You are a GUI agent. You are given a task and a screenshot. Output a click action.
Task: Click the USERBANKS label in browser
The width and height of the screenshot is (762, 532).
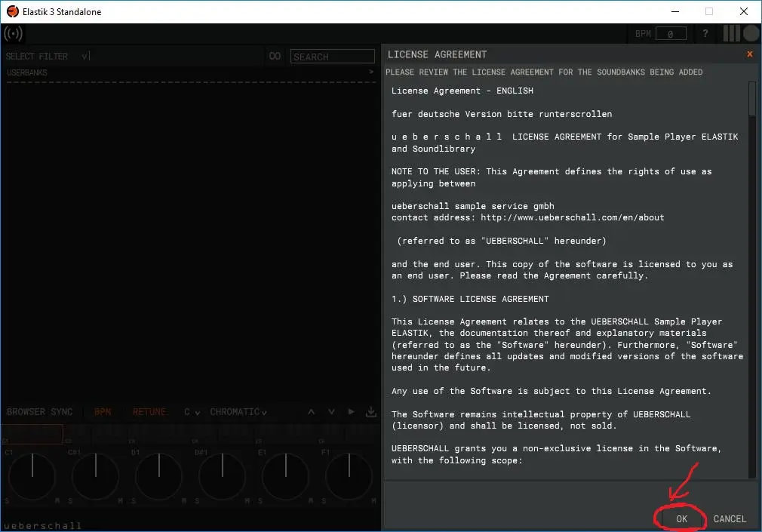point(26,72)
